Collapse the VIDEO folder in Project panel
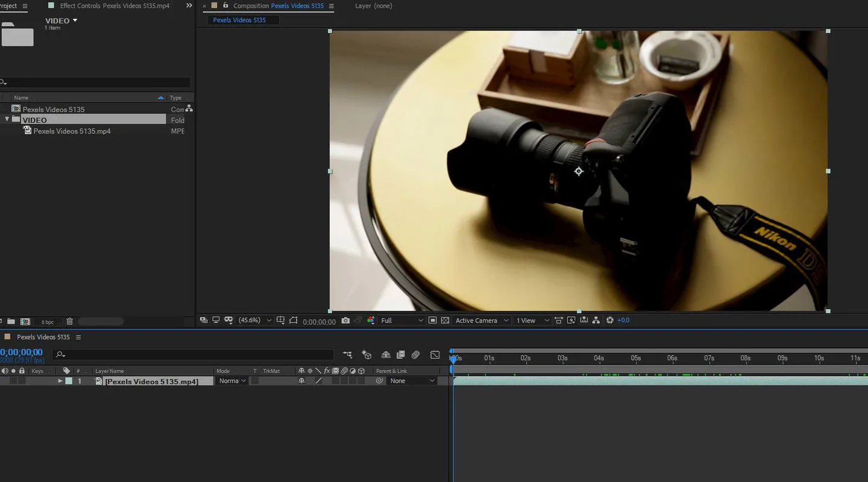The image size is (868, 482). pos(7,119)
